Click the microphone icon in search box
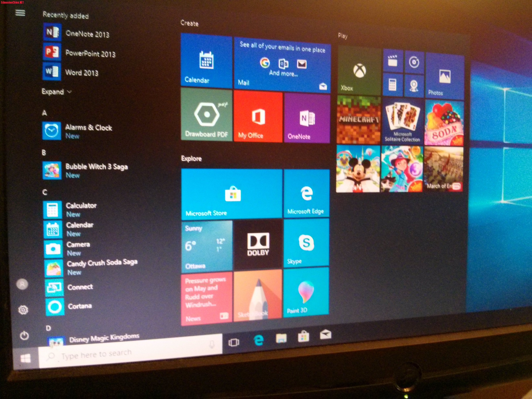532x399 pixels. 212,344
